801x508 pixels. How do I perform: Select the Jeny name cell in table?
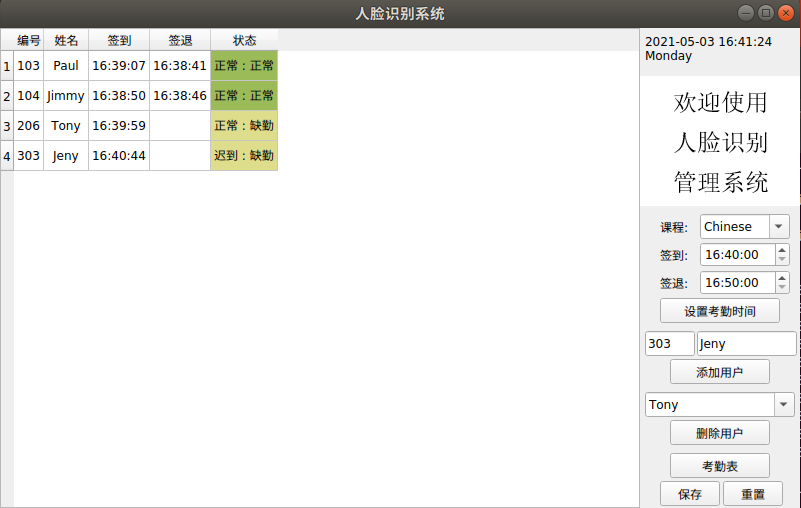pyautogui.click(x=66, y=156)
